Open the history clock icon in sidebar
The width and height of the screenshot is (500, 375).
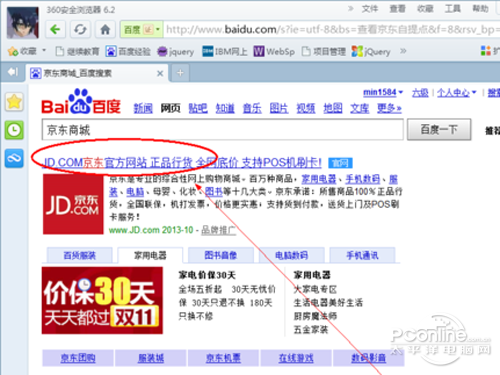click(x=14, y=130)
